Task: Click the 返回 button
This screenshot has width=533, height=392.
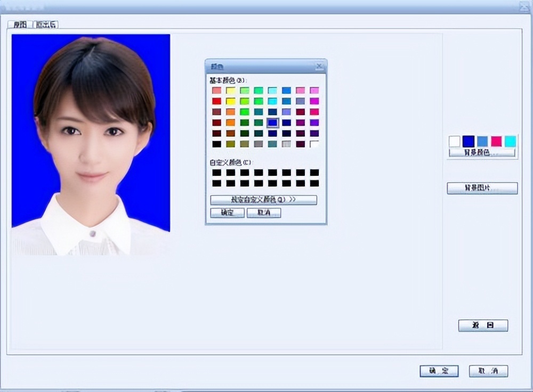Action: [x=483, y=325]
